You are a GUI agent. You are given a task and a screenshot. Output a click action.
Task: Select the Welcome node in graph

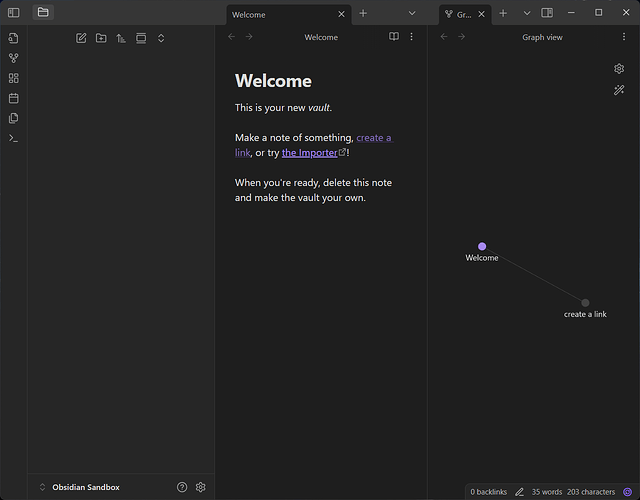482,246
